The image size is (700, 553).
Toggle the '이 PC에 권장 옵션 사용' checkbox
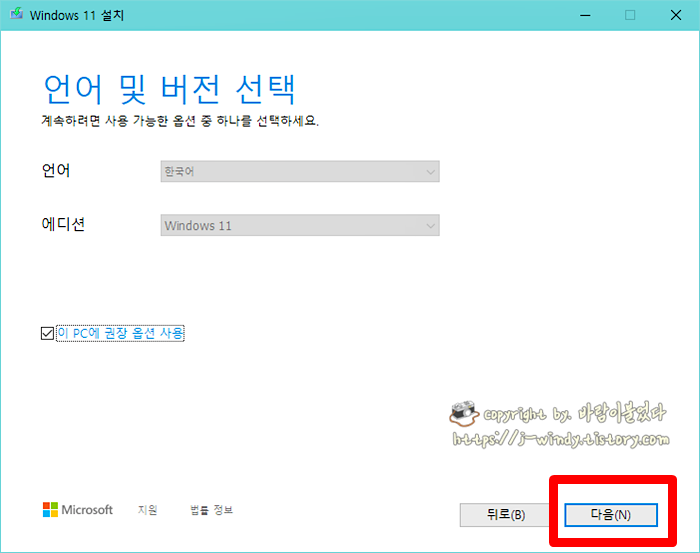47,333
